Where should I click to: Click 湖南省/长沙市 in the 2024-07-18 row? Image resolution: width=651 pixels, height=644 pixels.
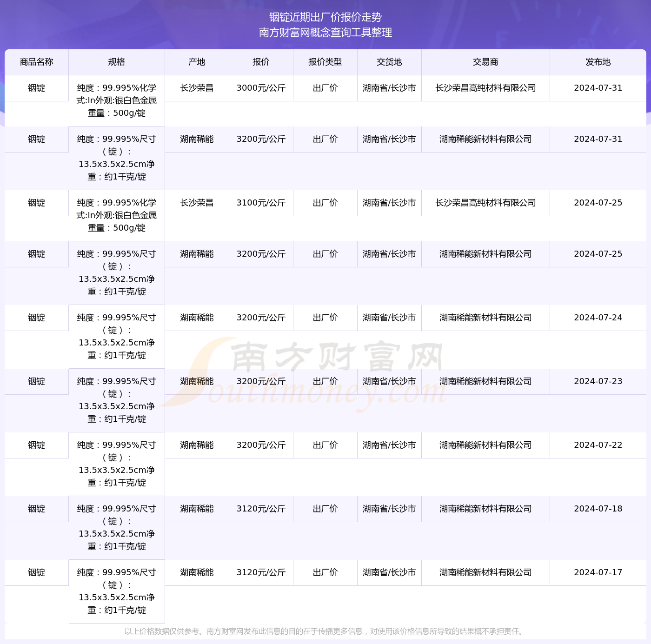click(x=390, y=509)
